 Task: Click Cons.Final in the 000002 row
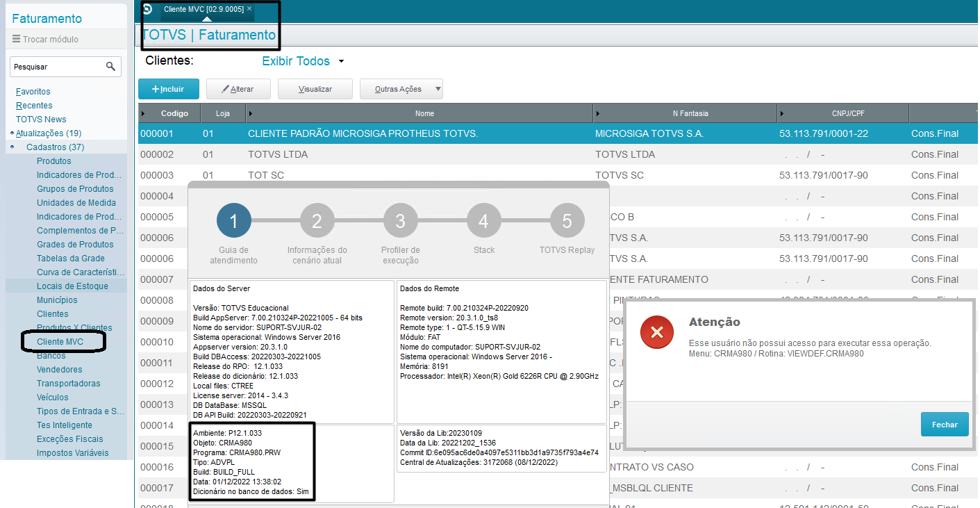click(935, 154)
